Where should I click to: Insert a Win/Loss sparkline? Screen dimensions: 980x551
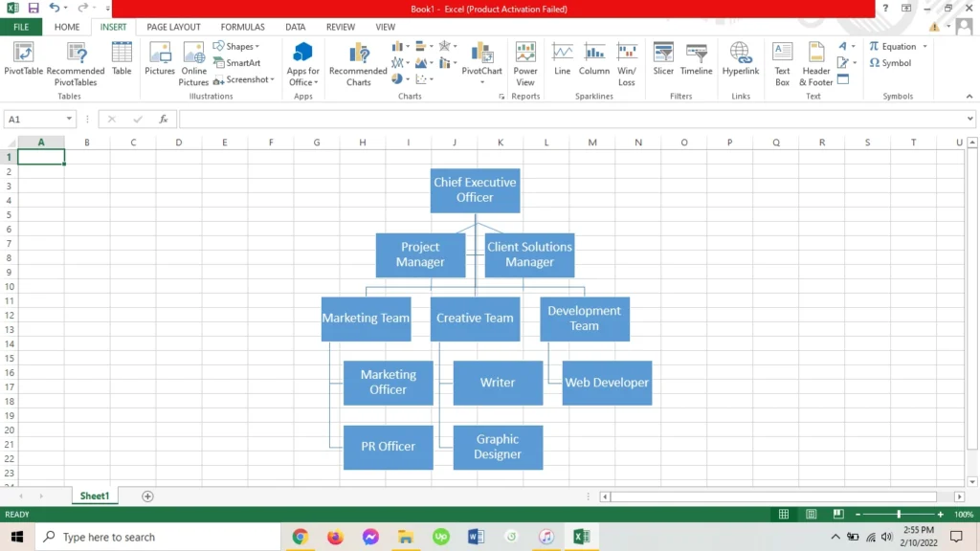click(x=626, y=64)
